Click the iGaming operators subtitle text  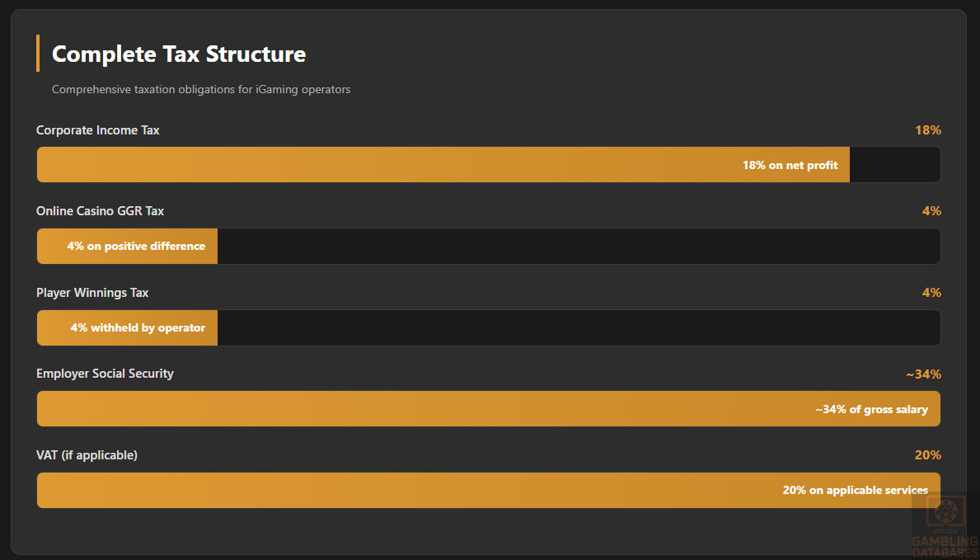pyautogui.click(x=201, y=89)
